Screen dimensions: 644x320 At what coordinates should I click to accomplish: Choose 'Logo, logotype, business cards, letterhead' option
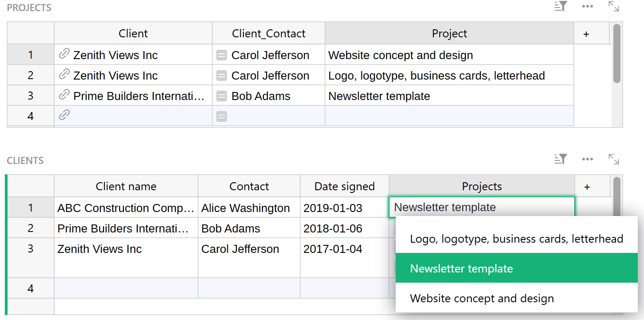point(517,239)
